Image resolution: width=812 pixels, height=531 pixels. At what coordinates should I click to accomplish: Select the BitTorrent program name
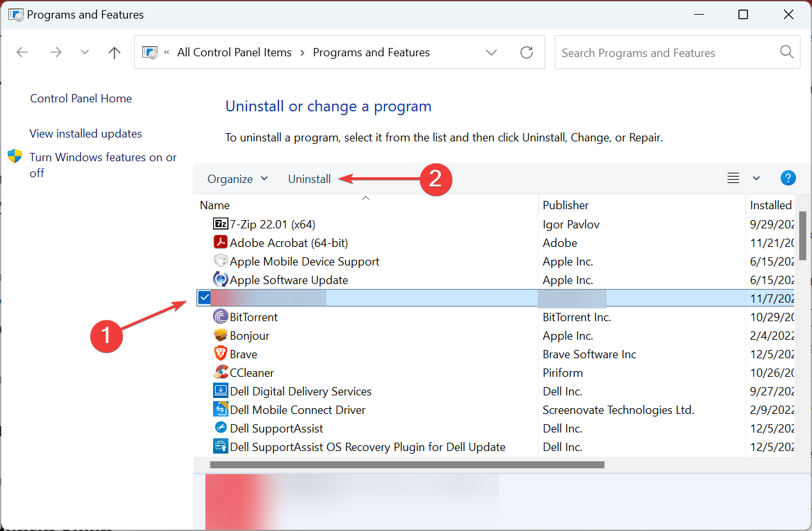(x=253, y=317)
